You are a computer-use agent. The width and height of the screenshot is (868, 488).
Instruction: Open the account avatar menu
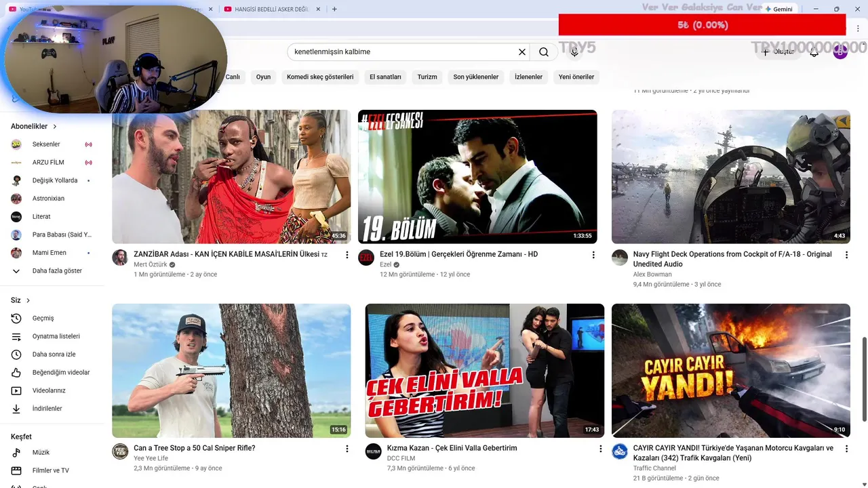pos(840,52)
